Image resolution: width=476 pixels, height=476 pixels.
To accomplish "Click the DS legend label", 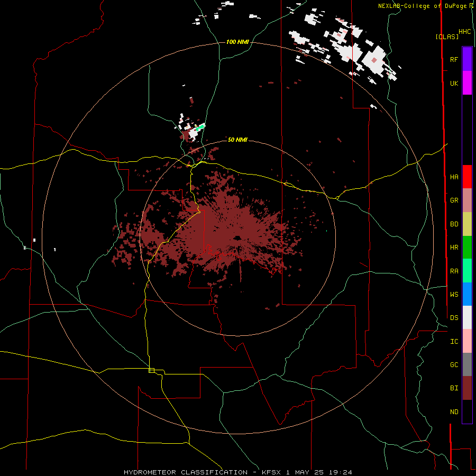I will [x=454, y=318].
